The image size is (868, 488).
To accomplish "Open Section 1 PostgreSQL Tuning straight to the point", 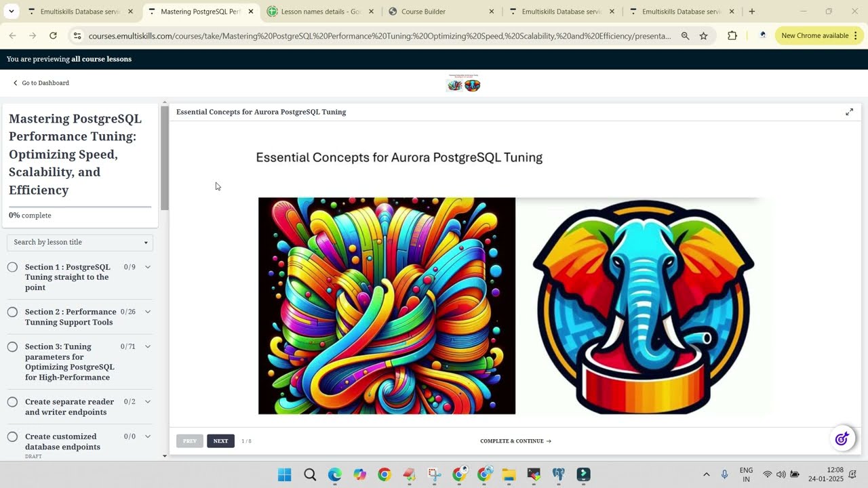I will [x=68, y=277].
